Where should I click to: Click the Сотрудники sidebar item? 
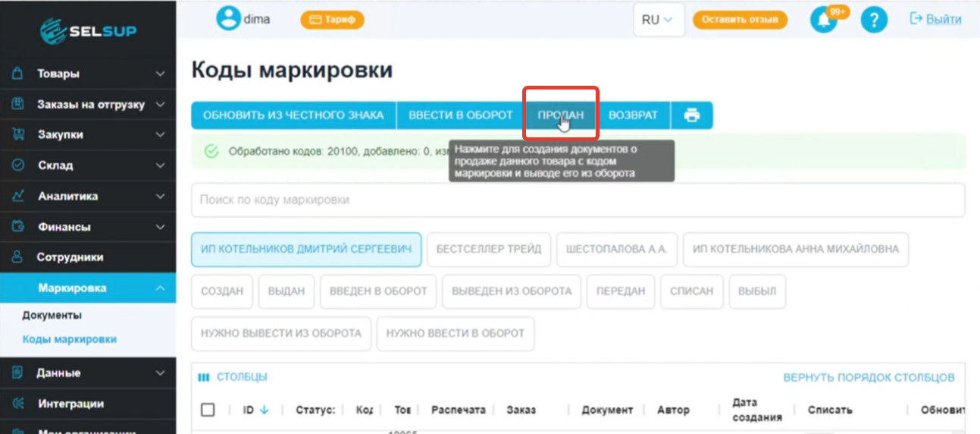tap(70, 257)
